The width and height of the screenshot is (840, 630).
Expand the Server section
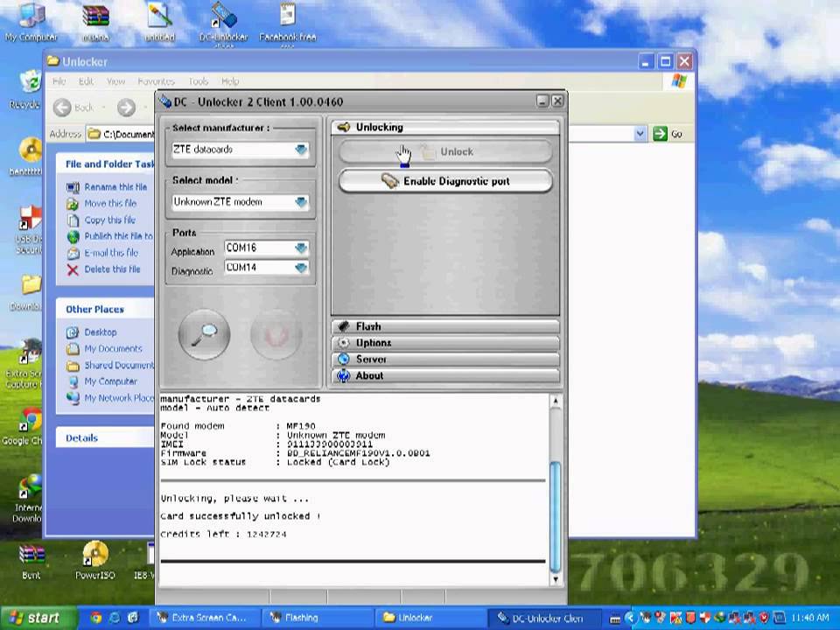coord(445,360)
